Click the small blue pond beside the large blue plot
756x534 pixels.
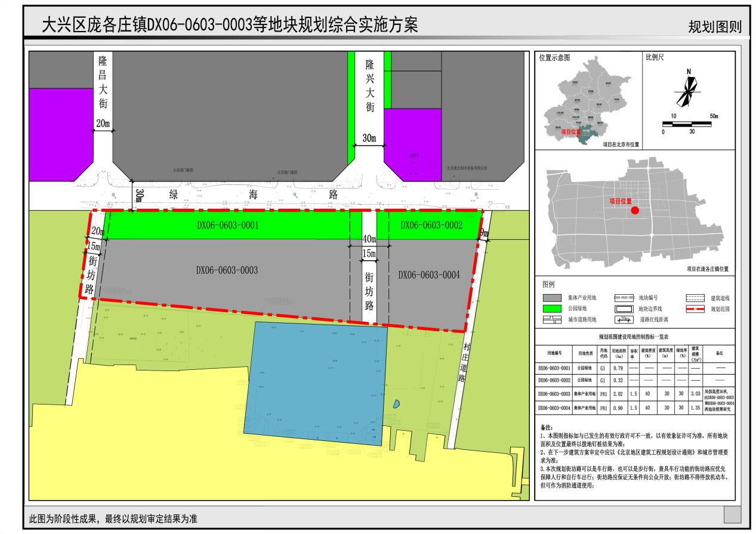pos(397,404)
